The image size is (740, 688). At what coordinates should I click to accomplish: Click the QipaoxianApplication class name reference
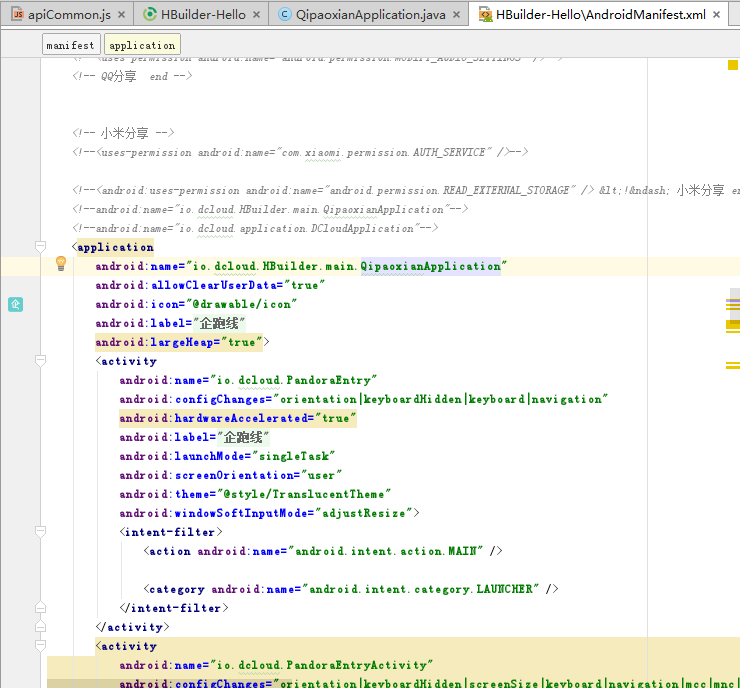430,266
